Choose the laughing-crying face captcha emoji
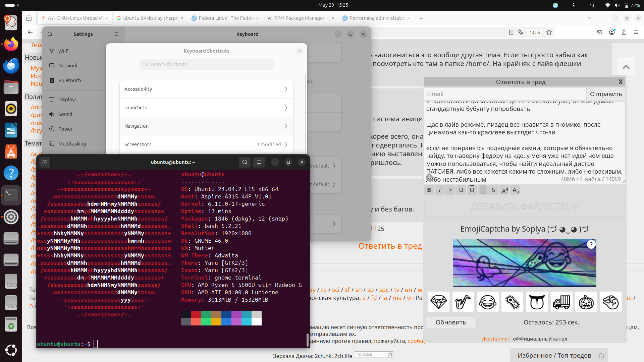This screenshot has height=362, width=644. (488, 302)
